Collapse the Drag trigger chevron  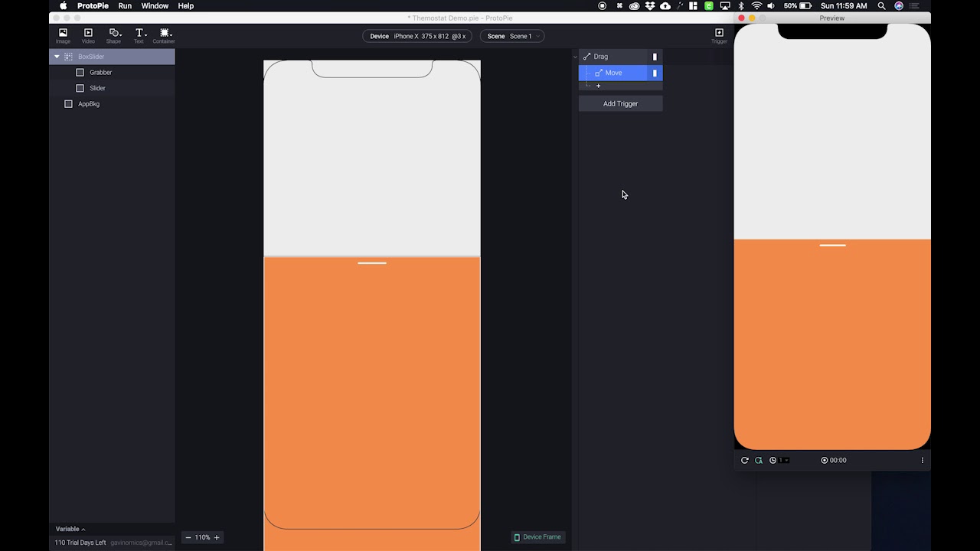[575, 57]
